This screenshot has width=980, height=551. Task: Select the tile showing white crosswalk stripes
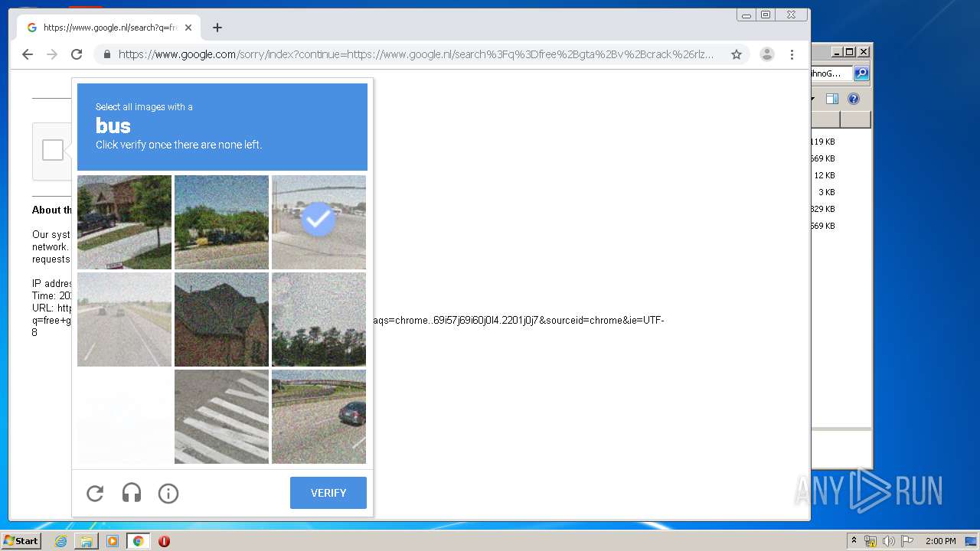tap(221, 416)
